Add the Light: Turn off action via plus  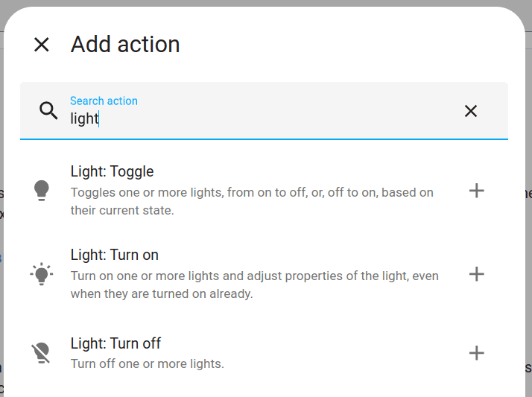click(x=476, y=353)
